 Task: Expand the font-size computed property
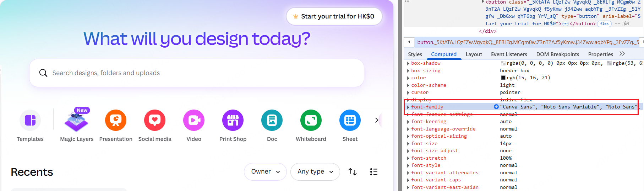(x=408, y=144)
